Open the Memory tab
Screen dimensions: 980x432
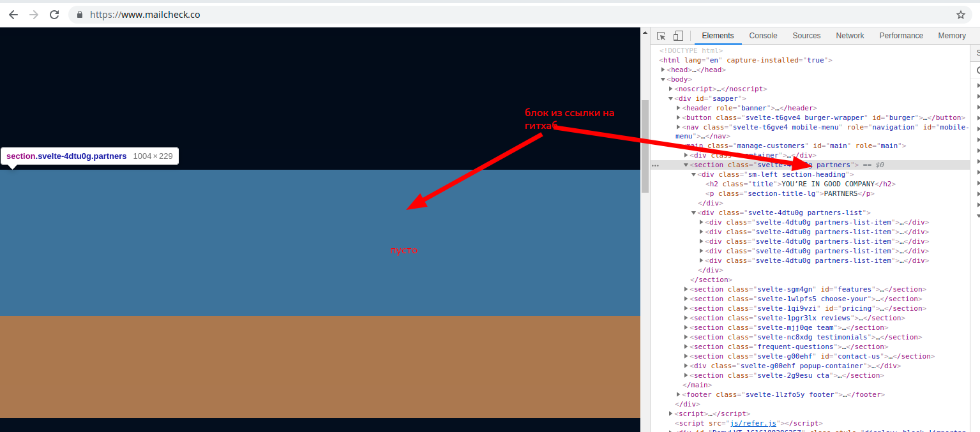[x=951, y=36]
